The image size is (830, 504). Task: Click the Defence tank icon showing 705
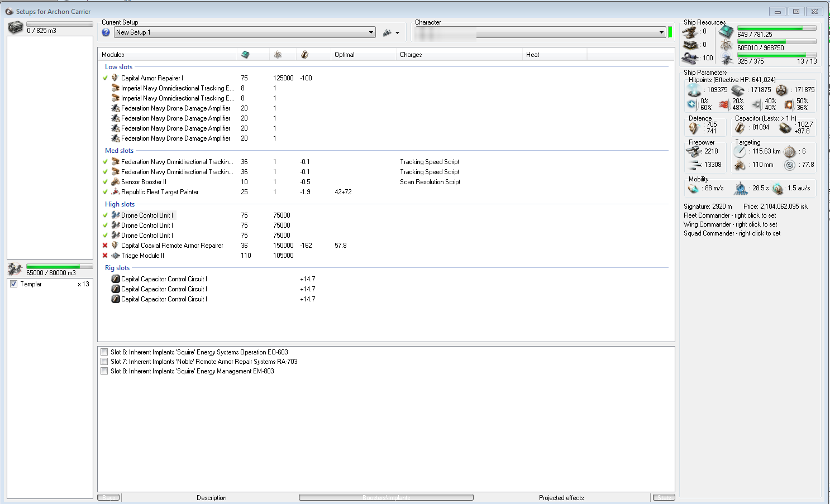pyautogui.click(x=694, y=128)
